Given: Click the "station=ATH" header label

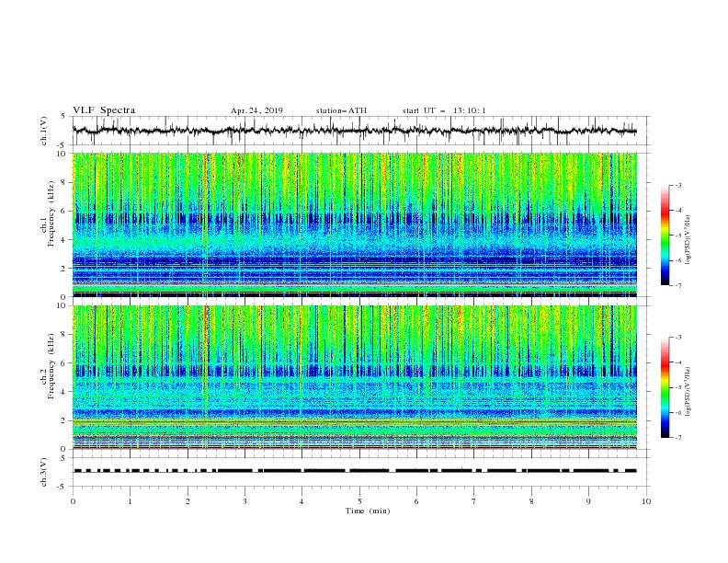Looking at the screenshot, I should pos(341,110).
